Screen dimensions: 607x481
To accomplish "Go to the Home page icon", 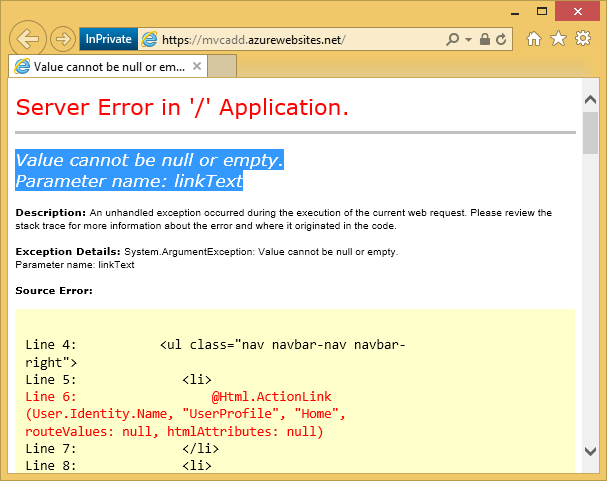I will (534, 39).
